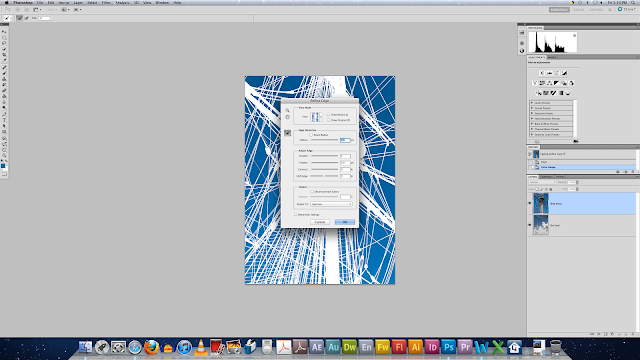This screenshot has width=640, height=360.
Task: Open the Window menu
Action: 162,2
